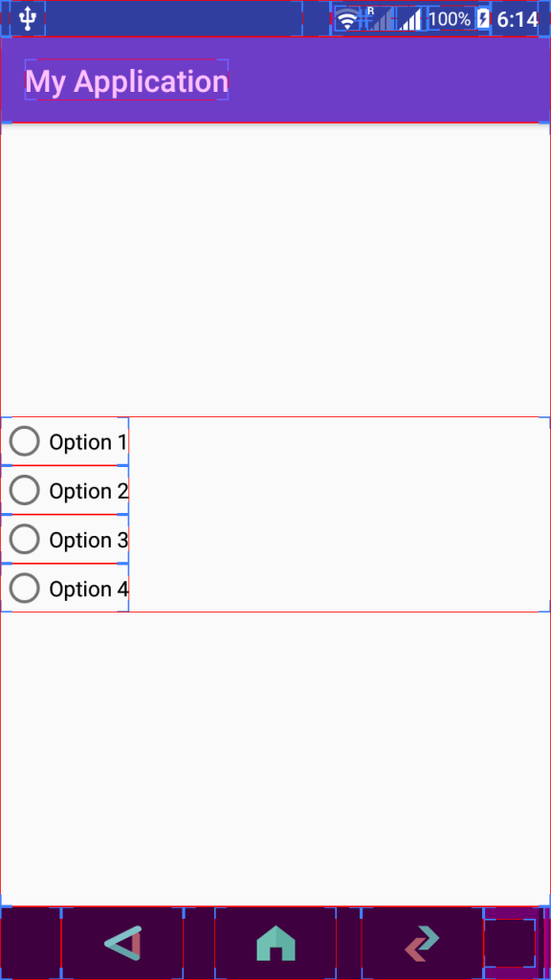Pick the Option 3 radio button circle
Screen dimensions: 551x980
pyautogui.click(x=24, y=539)
